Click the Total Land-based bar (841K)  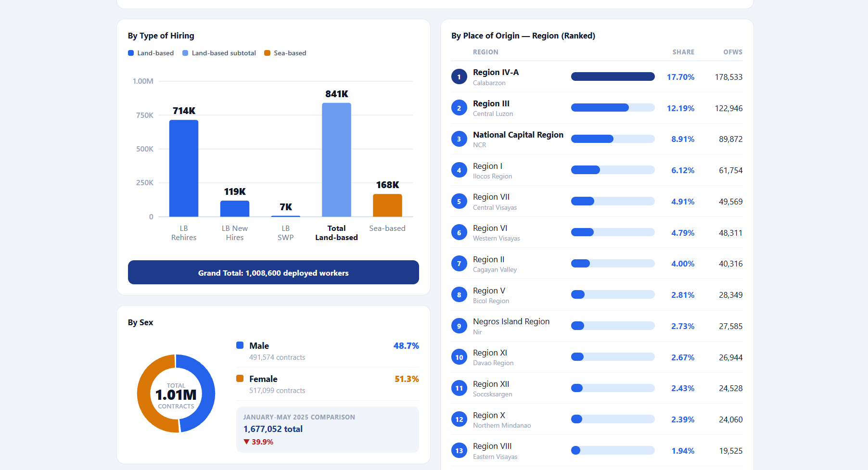point(336,160)
